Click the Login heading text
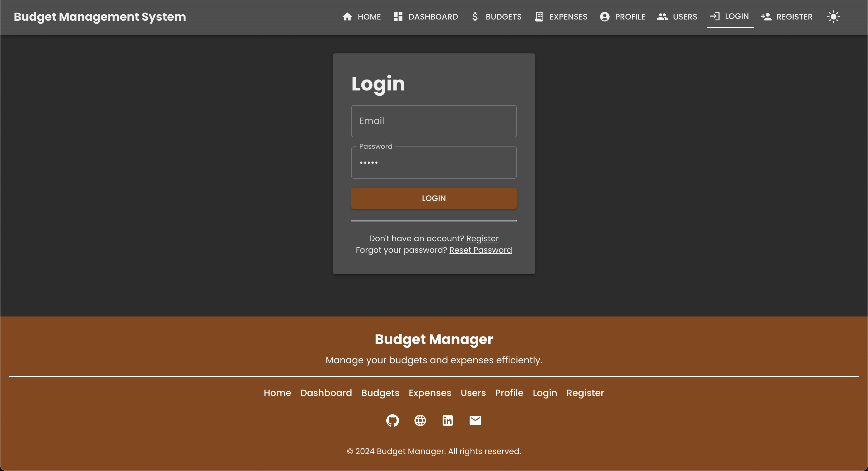This screenshot has width=868, height=471. tap(378, 84)
